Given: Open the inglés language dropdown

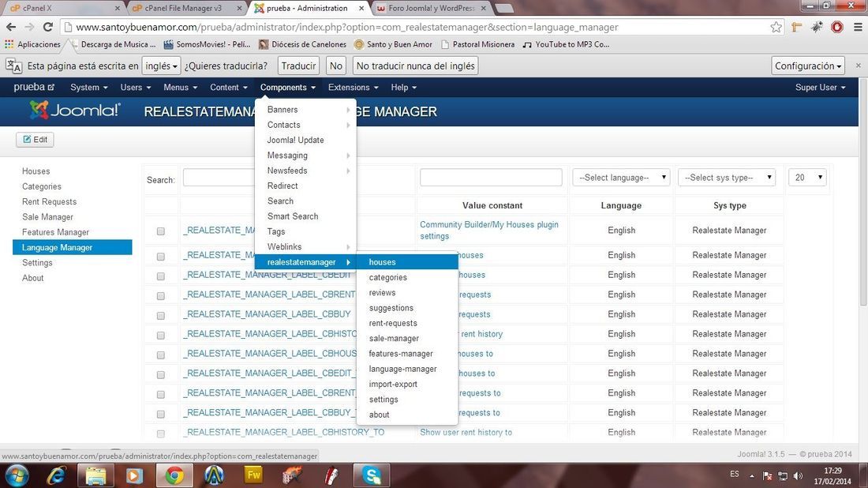Looking at the screenshot, I should tap(161, 66).
